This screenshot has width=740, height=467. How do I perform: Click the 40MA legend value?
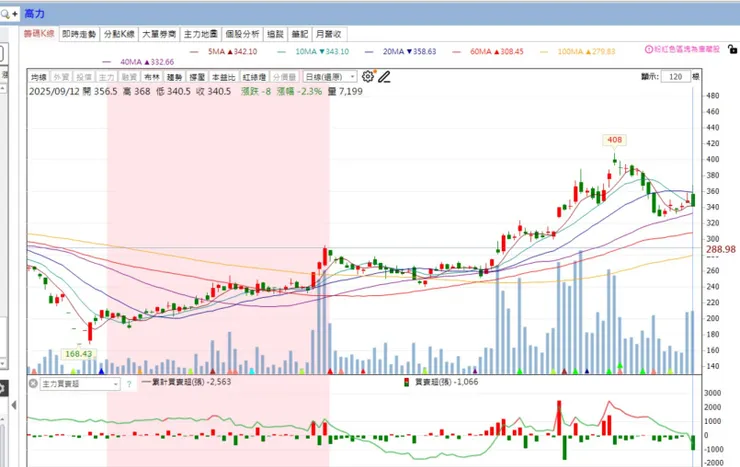click(x=147, y=62)
